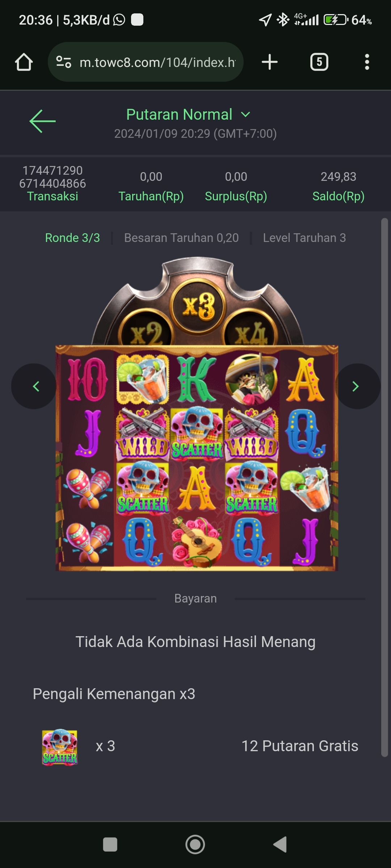Tap the browser home icon
The width and height of the screenshot is (391, 868).
click(24, 62)
